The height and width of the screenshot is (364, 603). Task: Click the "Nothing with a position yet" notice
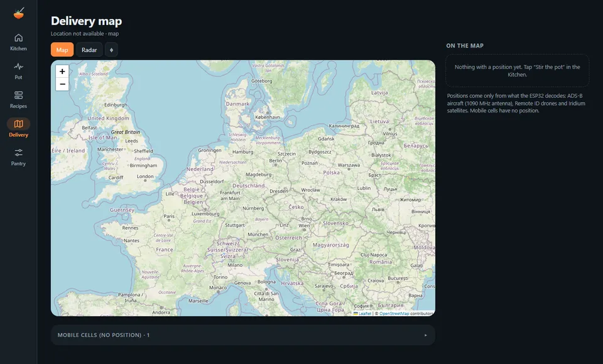point(517,71)
